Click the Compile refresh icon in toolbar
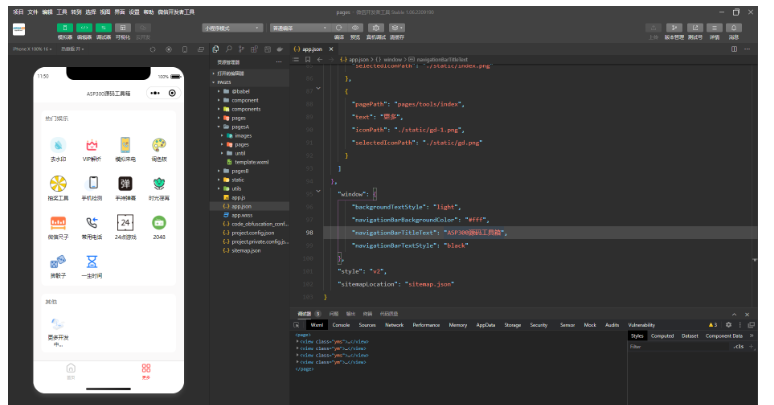The height and width of the screenshot is (405, 774). point(339,28)
